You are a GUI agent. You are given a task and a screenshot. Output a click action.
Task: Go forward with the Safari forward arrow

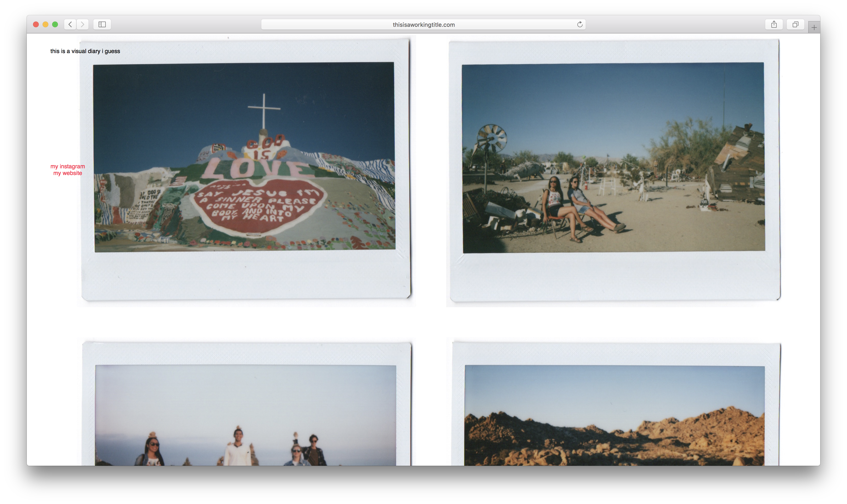[x=83, y=24]
